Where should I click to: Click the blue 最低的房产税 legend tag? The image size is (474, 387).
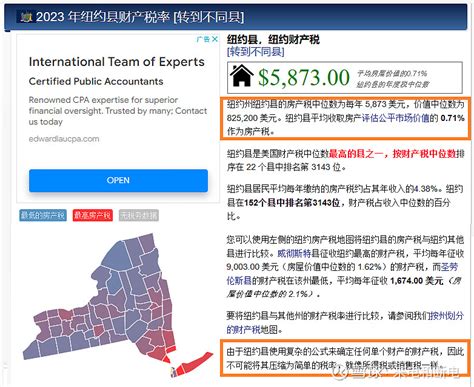coord(43,215)
